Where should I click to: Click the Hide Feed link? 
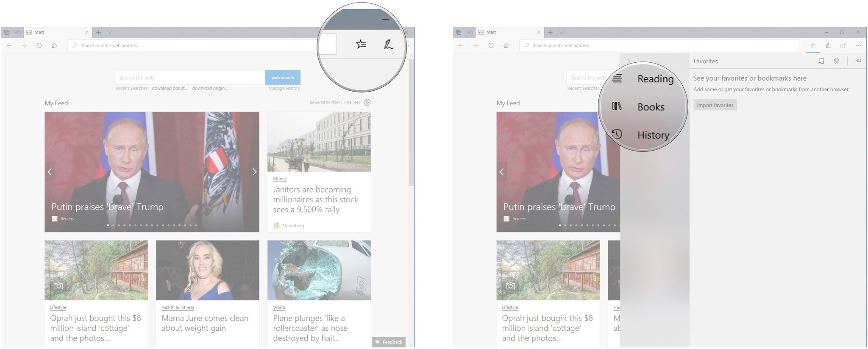[x=352, y=102]
